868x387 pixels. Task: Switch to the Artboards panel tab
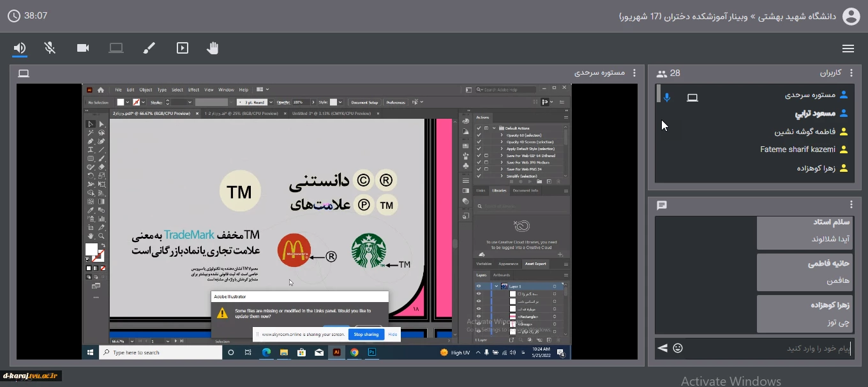coord(502,275)
